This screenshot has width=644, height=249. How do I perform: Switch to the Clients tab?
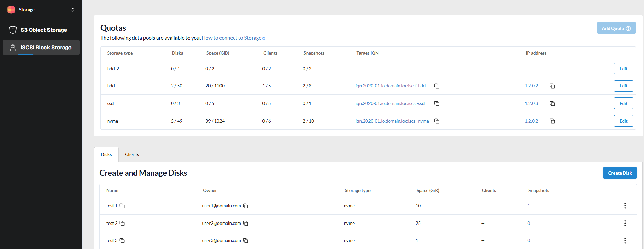coord(132,155)
